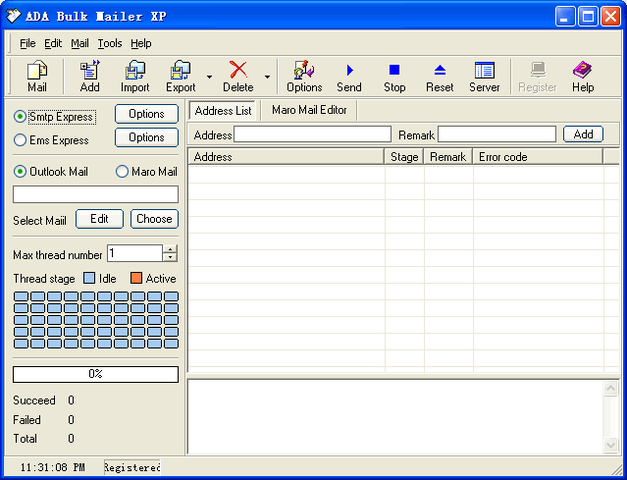
Task: Expand the Delete dropdown arrow
Action: [x=267, y=76]
